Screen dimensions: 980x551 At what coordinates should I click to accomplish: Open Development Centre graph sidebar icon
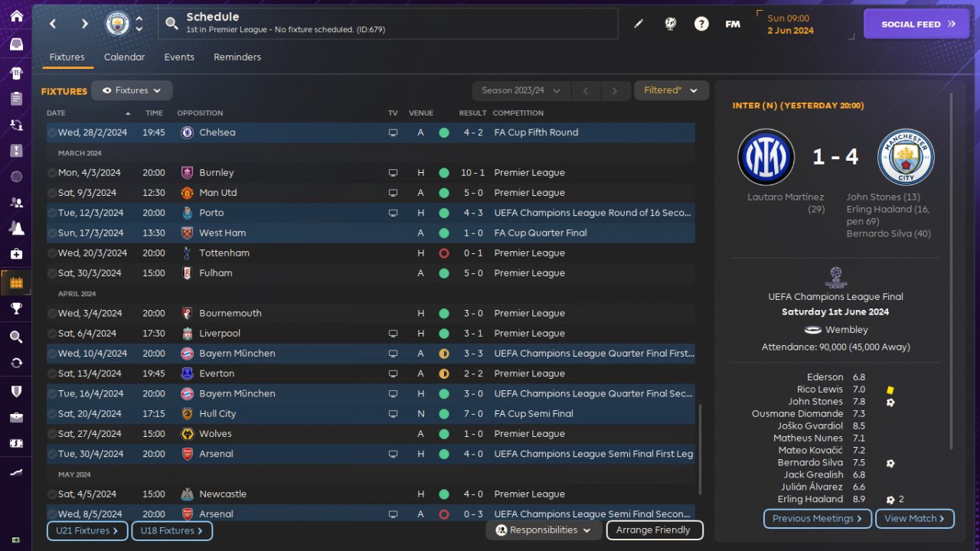[x=16, y=473]
